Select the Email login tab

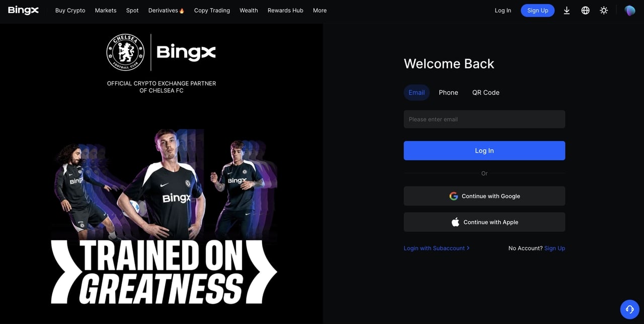417,92
